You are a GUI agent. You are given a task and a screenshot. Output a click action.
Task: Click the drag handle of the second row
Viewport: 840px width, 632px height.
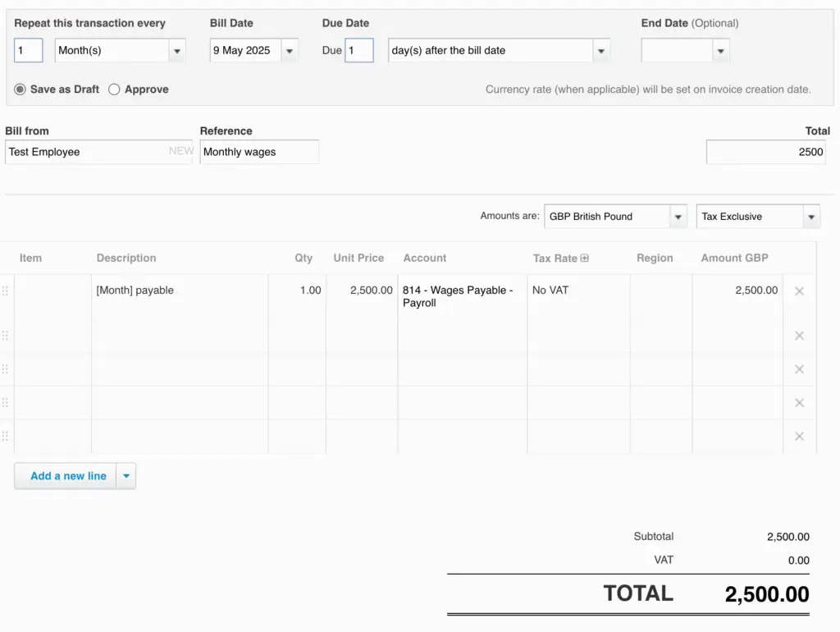[x=6, y=336]
